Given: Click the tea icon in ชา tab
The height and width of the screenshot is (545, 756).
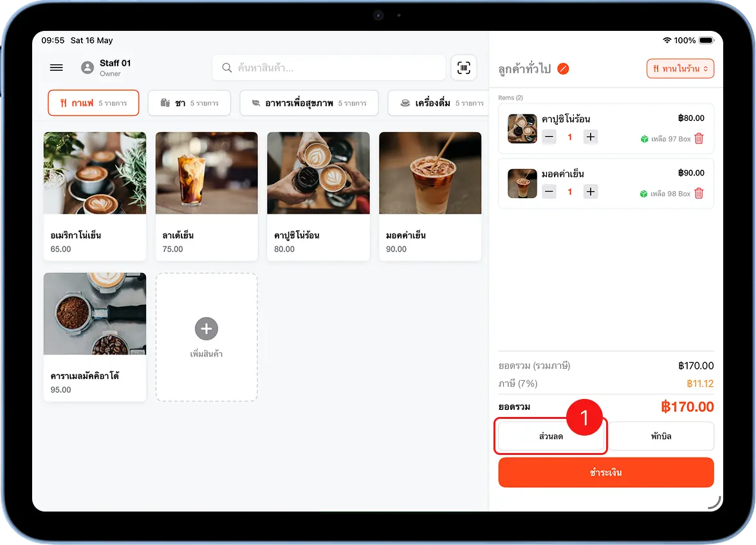Looking at the screenshot, I should point(165,103).
